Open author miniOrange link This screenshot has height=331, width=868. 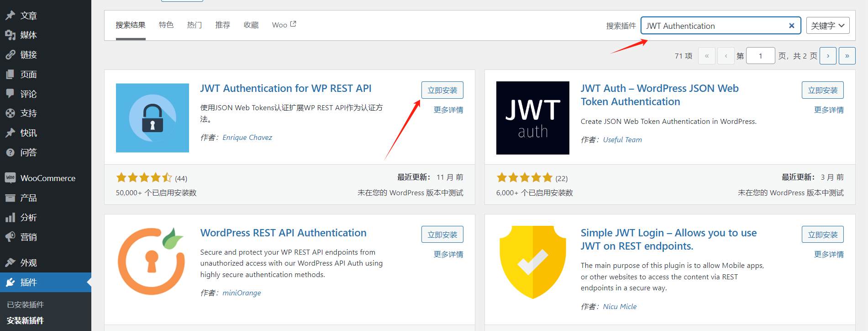(242, 293)
